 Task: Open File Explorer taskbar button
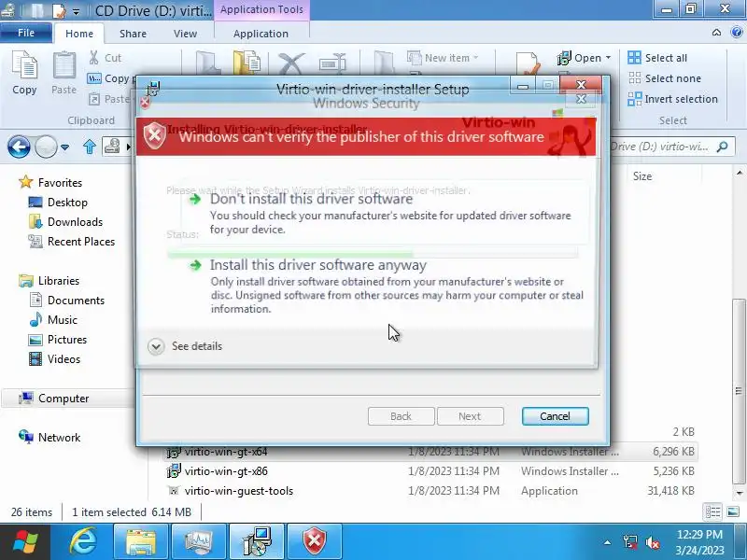[x=141, y=542]
